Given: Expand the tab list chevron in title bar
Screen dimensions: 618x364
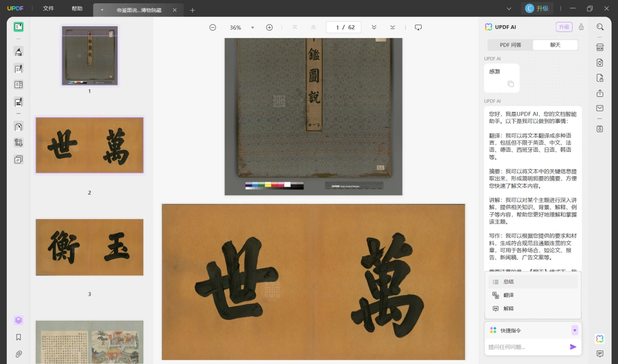Looking at the screenshot, I should 509,9.
